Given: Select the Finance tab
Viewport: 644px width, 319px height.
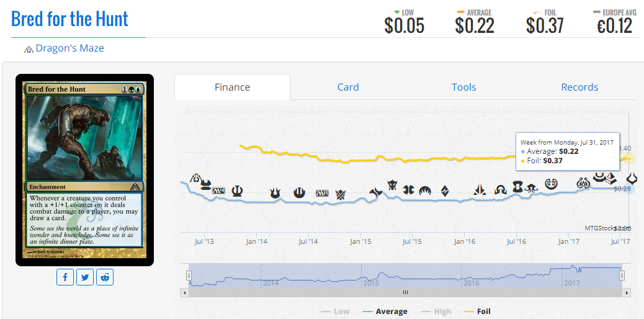Looking at the screenshot, I should point(233,87).
